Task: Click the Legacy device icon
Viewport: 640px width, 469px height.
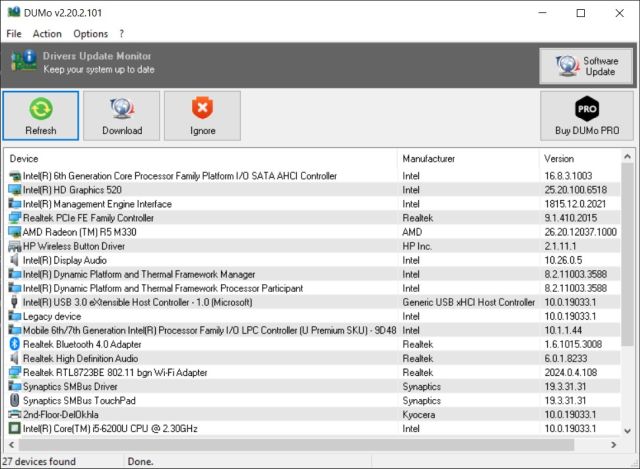Action: 15,316
